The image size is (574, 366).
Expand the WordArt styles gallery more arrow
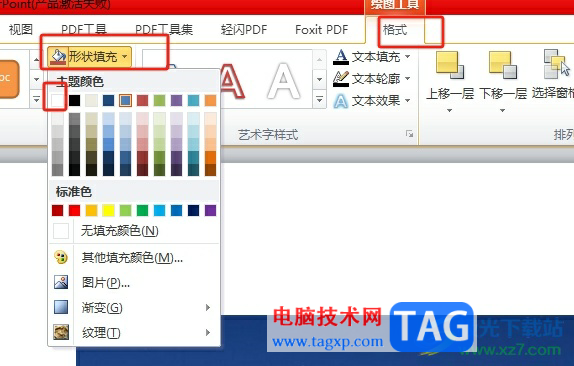[x=320, y=99]
